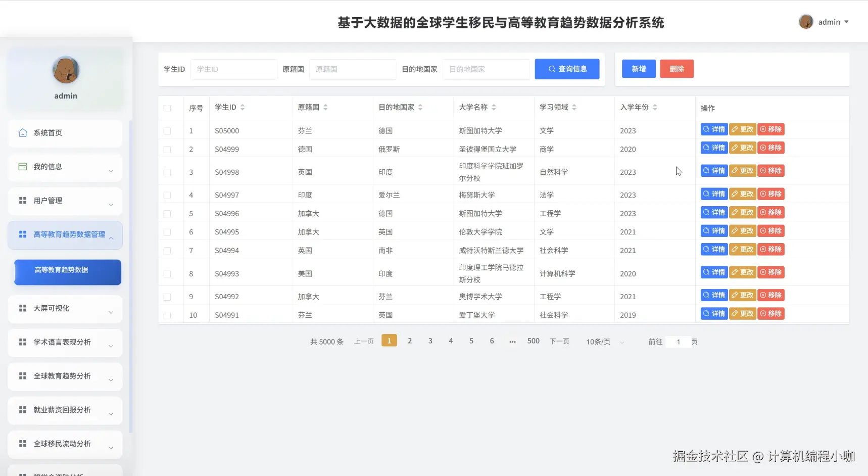Check the select-all checkbox in table header
The width and height of the screenshot is (868, 476).
pos(167,108)
